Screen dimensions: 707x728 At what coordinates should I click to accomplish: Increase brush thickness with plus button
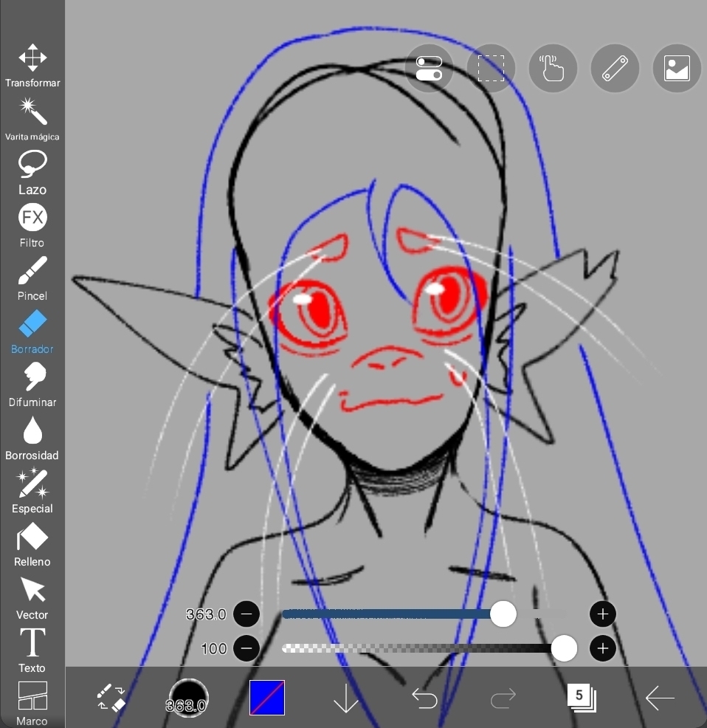coord(603,614)
